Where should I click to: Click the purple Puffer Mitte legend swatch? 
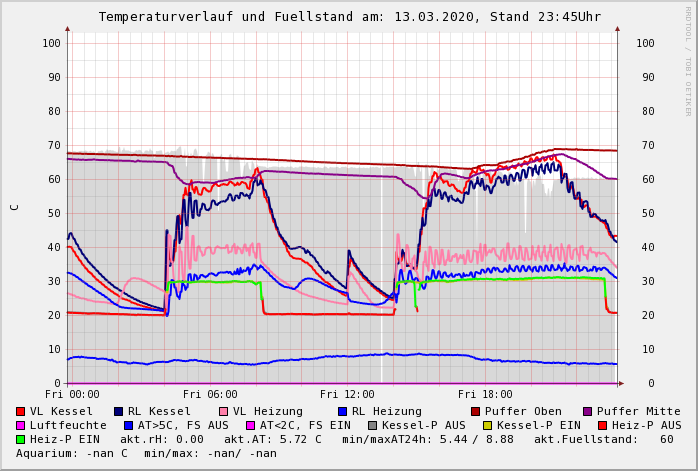[587, 412]
